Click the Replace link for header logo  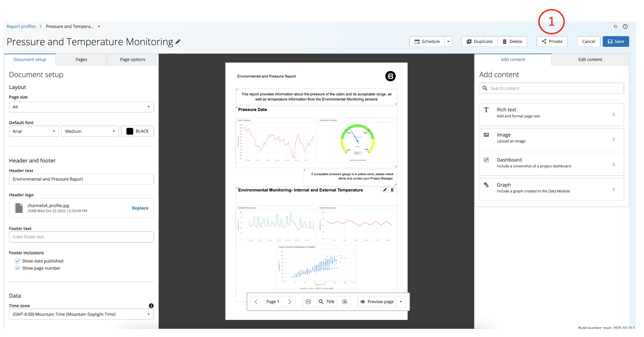click(140, 208)
